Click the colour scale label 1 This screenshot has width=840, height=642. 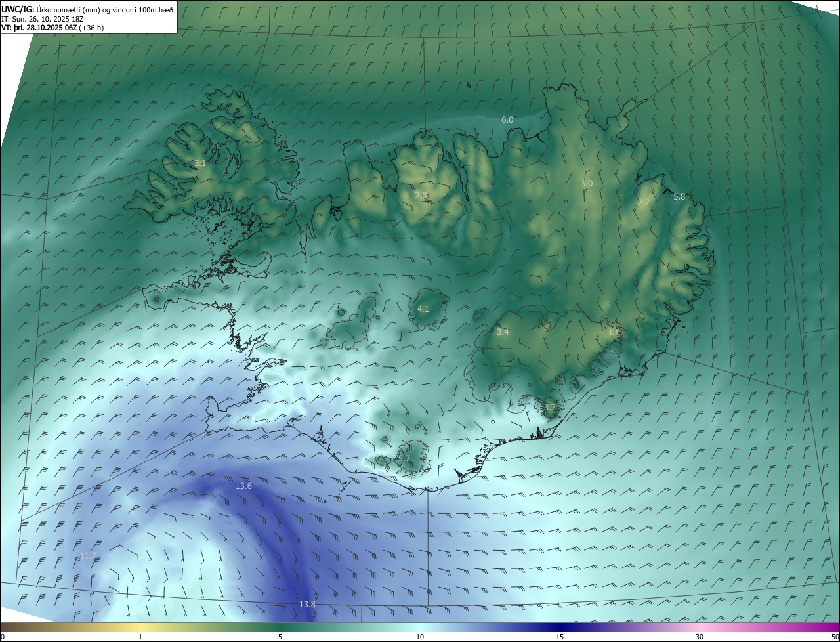(x=140, y=637)
